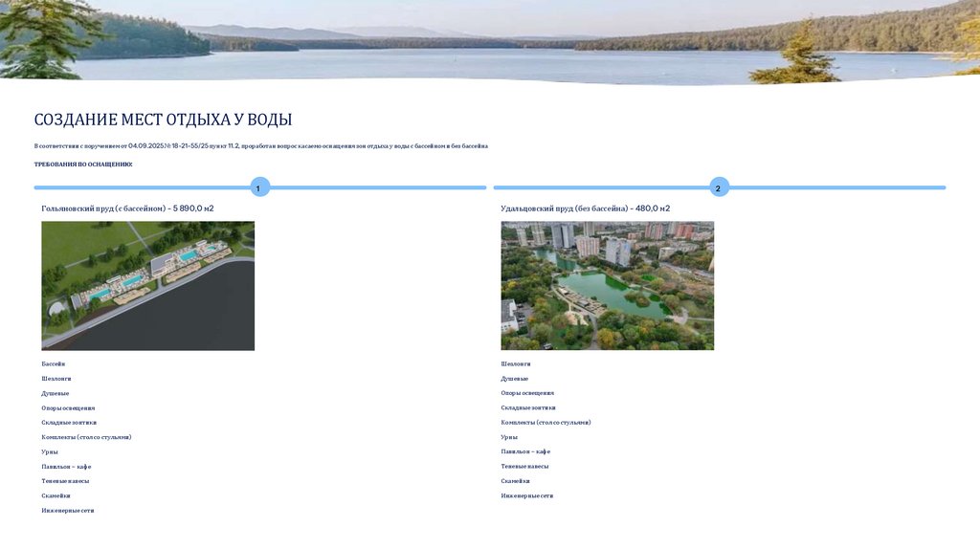The image size is (980, 549).
Task: Click 'Комплекты (стол со стульями)' under Удальцовский пруд
Action: coord(546,423)
